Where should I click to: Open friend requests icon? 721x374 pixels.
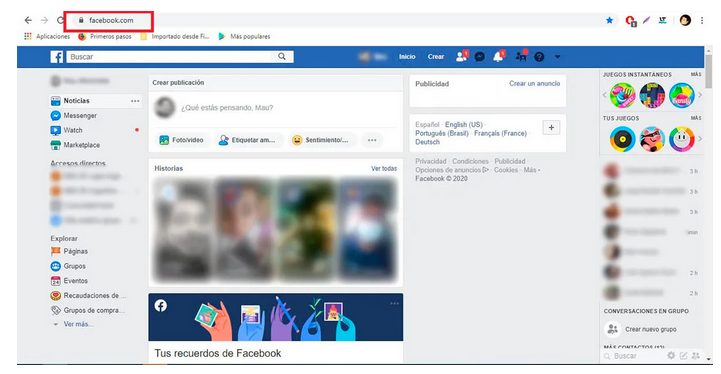pos(461,56)
